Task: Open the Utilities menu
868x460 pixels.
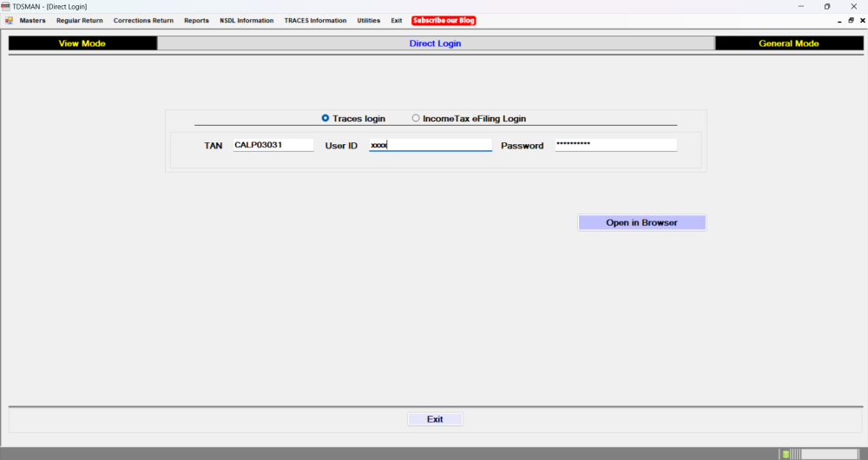Action: [369, 21]
